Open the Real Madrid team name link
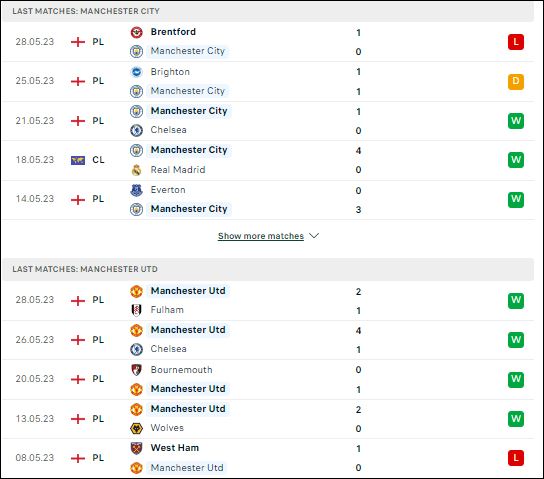This screenshot has height=479, width=544. 178,170
